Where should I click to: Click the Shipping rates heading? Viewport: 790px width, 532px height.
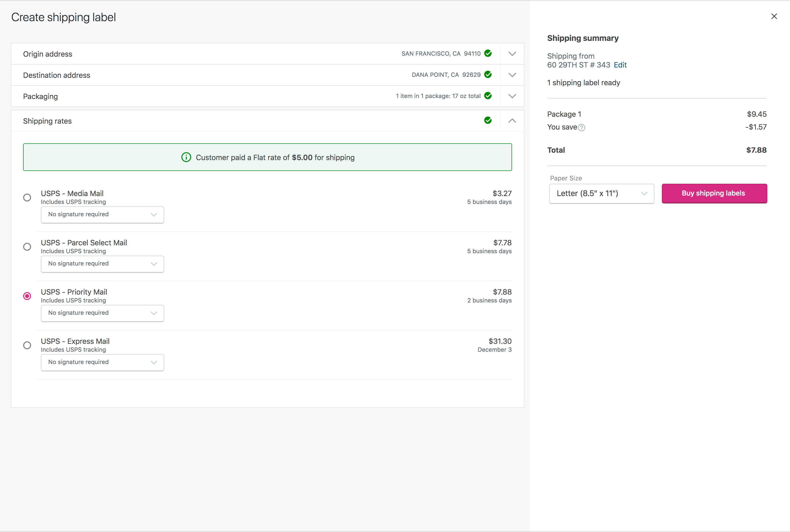[x=47, y=121]
